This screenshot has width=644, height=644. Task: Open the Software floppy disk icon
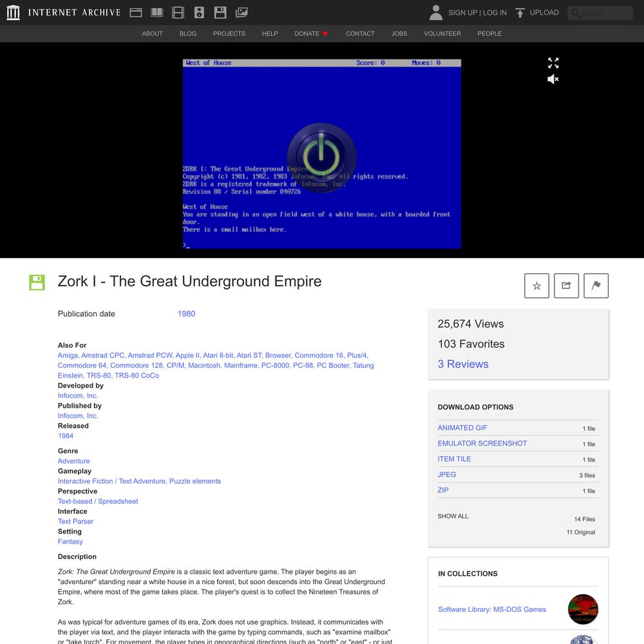click(x=220, y=12)
